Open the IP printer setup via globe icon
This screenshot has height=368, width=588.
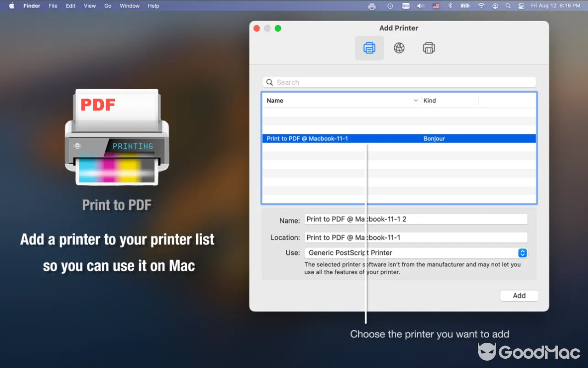pos(399,48)
